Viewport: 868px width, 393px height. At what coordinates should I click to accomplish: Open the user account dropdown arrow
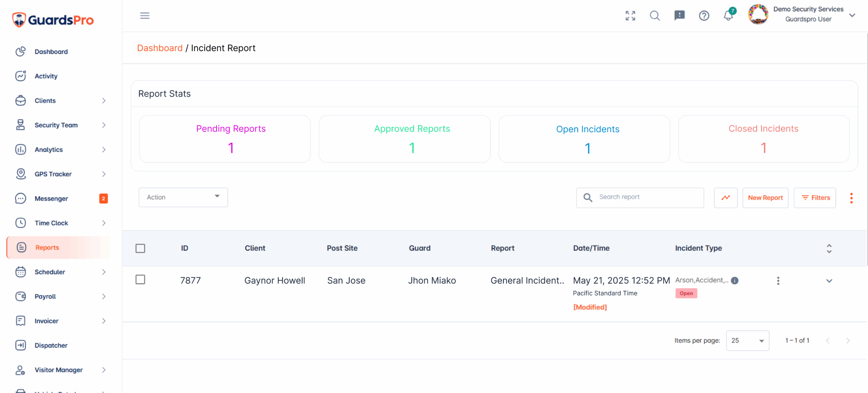[852, 15]
